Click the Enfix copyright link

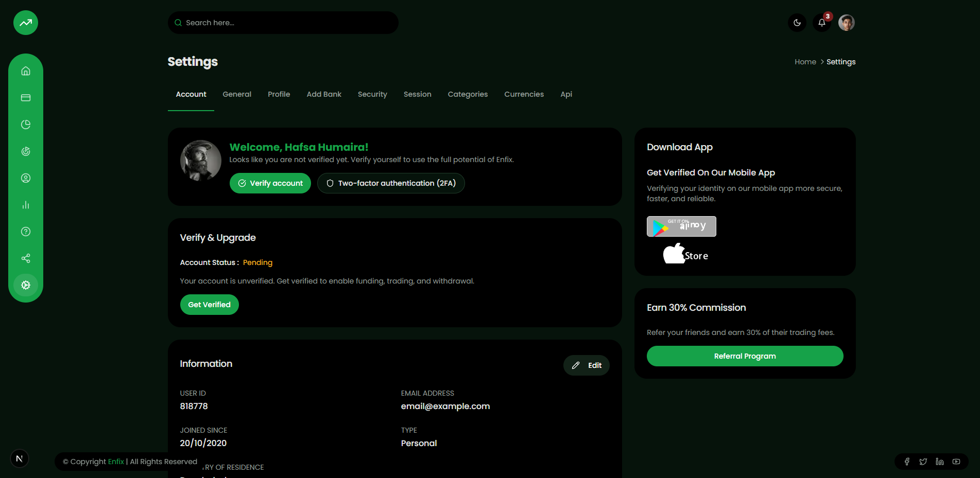coord(116,462)
